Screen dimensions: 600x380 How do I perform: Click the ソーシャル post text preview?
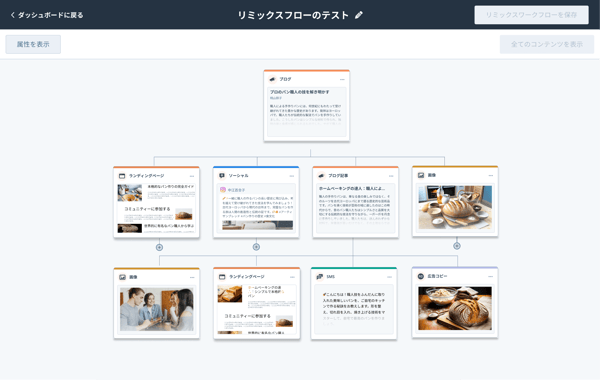(258, 207)
